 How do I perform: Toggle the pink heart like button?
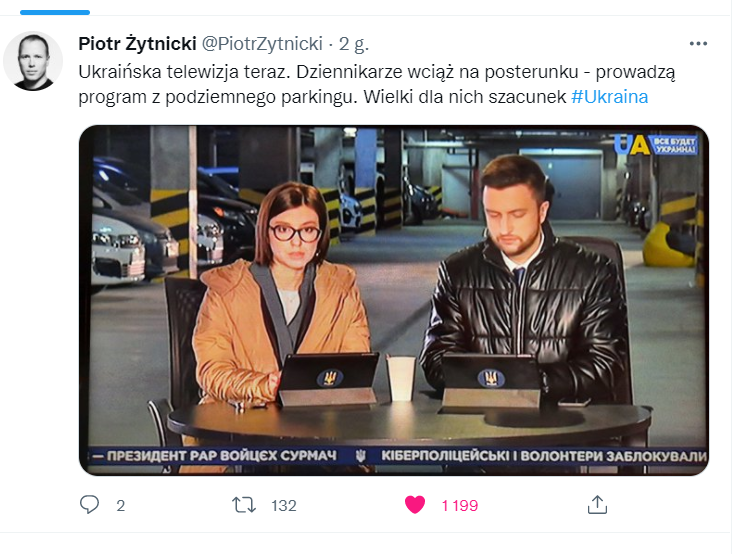point(415,505)
